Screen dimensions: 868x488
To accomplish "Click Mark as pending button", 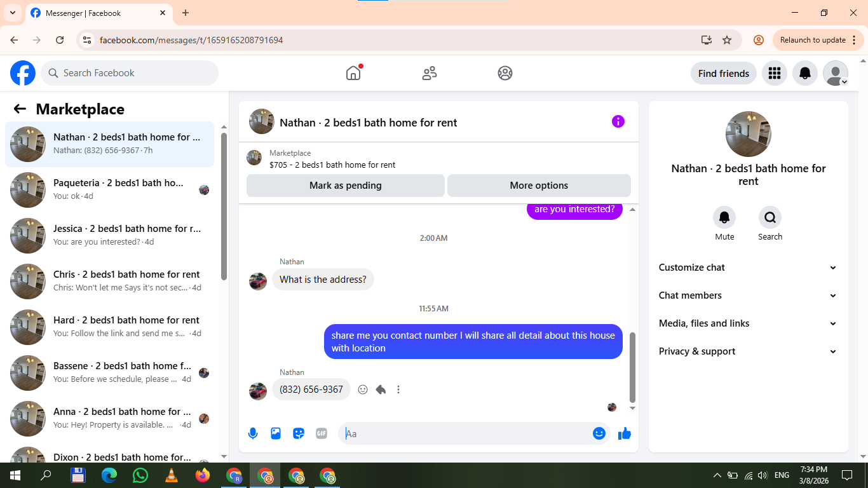I will 346,186.
